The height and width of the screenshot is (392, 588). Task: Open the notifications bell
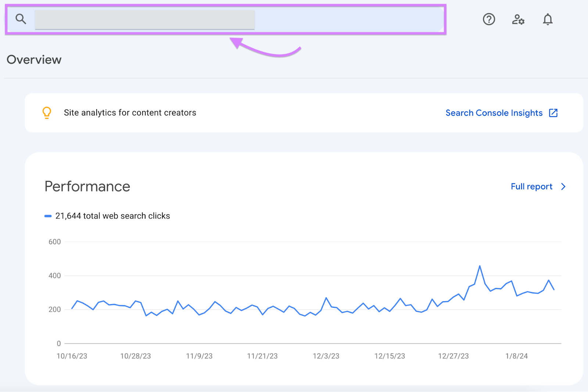pyautogui.click(x=547, y=20)
